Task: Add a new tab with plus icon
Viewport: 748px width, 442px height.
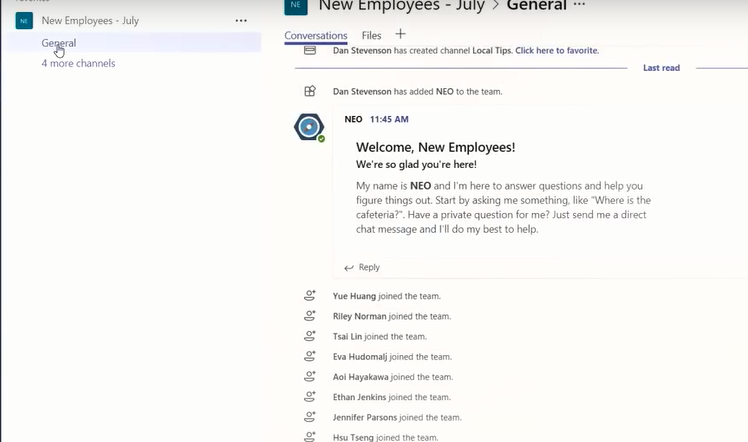Action: click(x=401, y=35)
